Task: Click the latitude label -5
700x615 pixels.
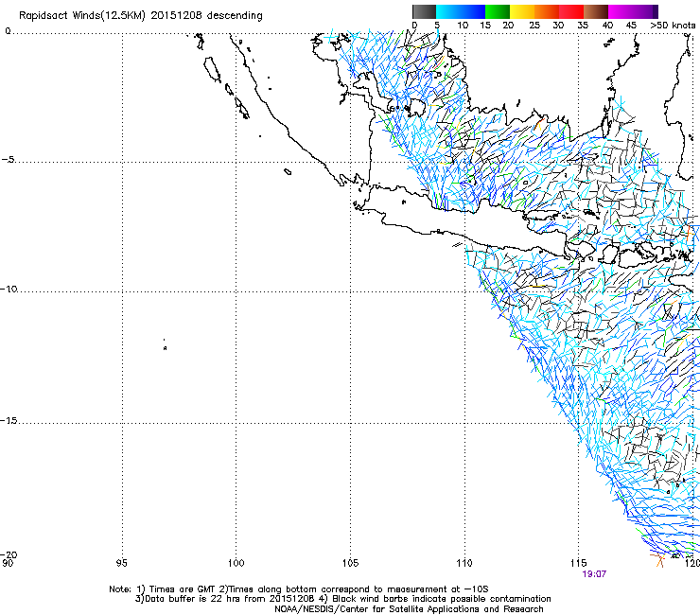Action: pyautogui.click(x=8, y=160)
